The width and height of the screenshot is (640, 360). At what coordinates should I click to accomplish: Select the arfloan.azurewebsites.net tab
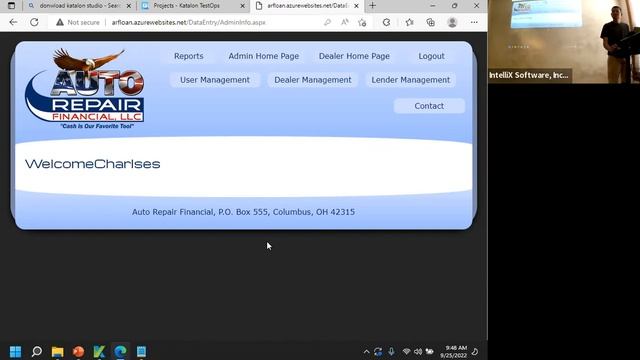[307, 6]
